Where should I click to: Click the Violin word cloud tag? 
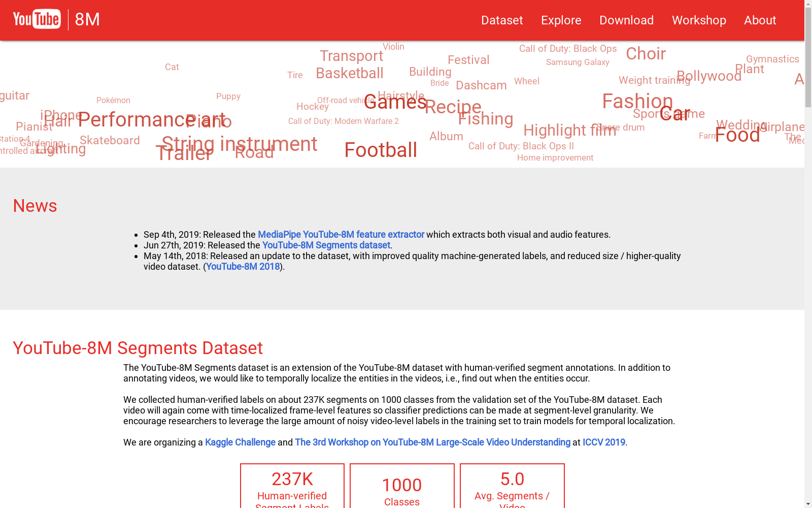pos(393,47)
